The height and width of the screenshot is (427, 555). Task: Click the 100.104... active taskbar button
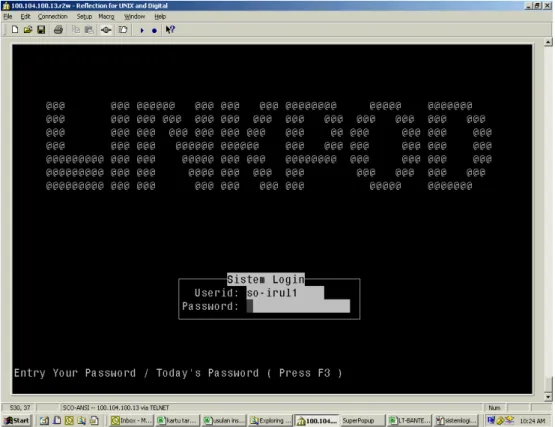(316, 421)
